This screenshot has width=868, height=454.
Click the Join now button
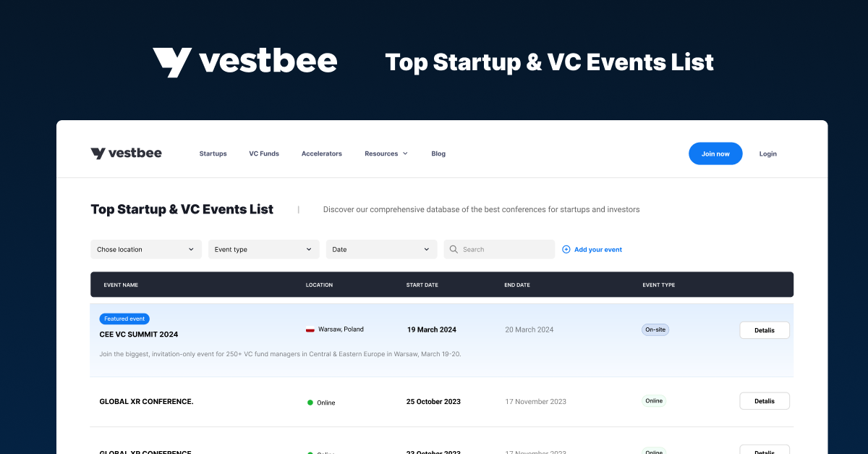coord(715,154)
